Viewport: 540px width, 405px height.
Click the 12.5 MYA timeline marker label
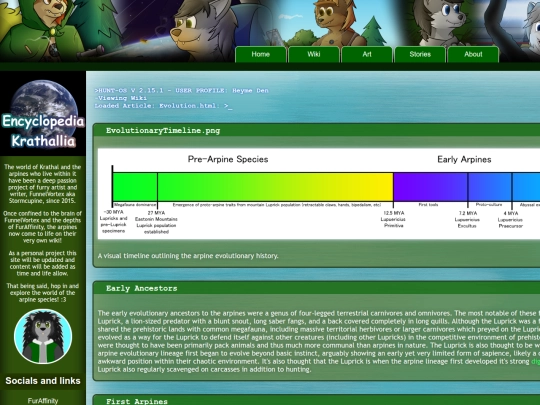[394, 219]
